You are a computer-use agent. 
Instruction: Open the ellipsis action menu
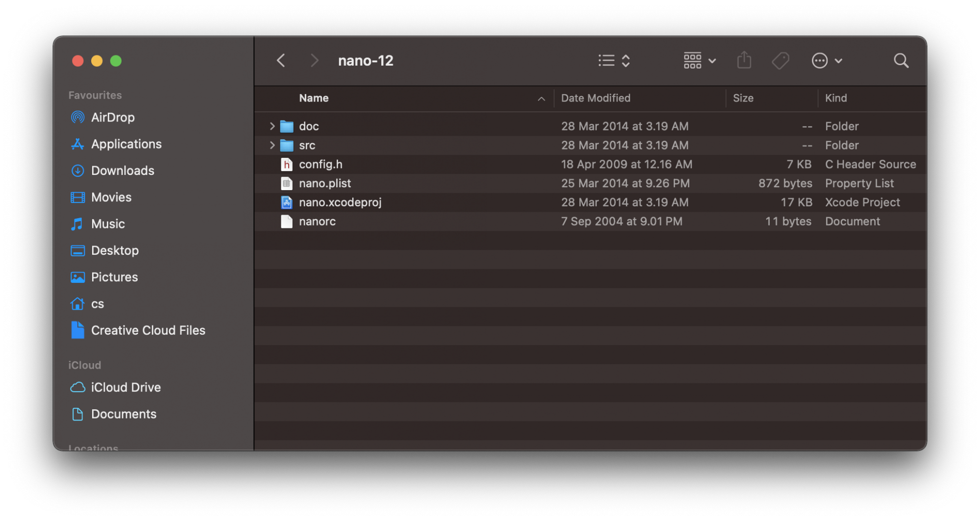[827, 61]
